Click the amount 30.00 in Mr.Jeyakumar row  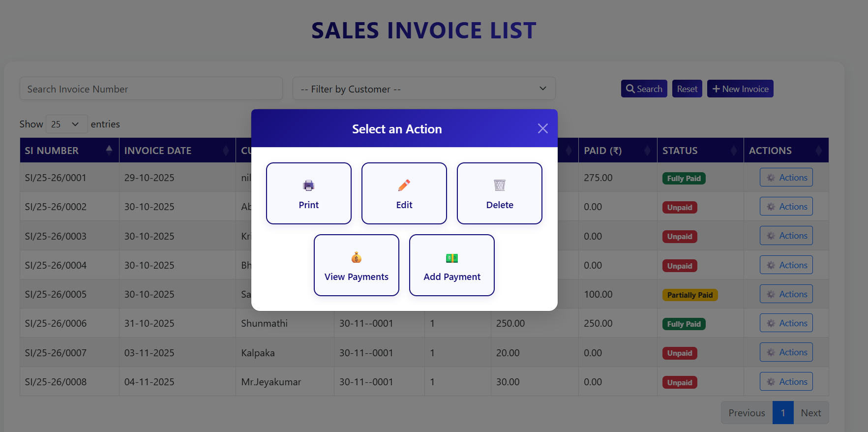[x=508, y=382]
